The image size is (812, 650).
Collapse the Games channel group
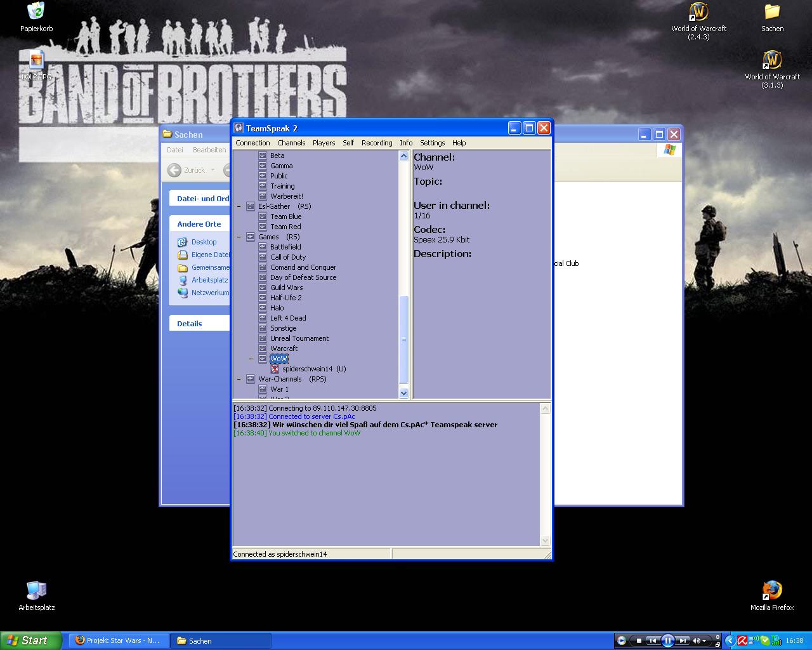tap(239, 237)
